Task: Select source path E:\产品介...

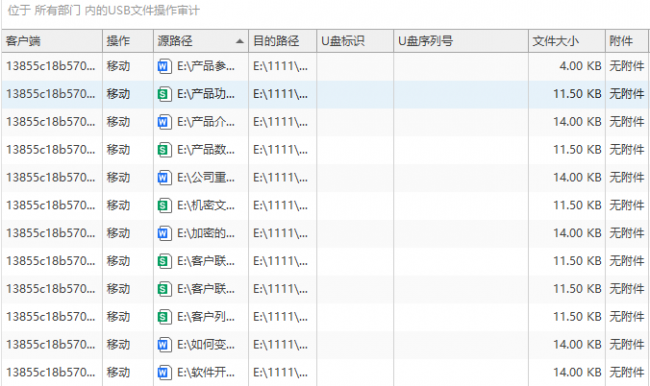Action: pyautogui.click(x=206, y=122)
